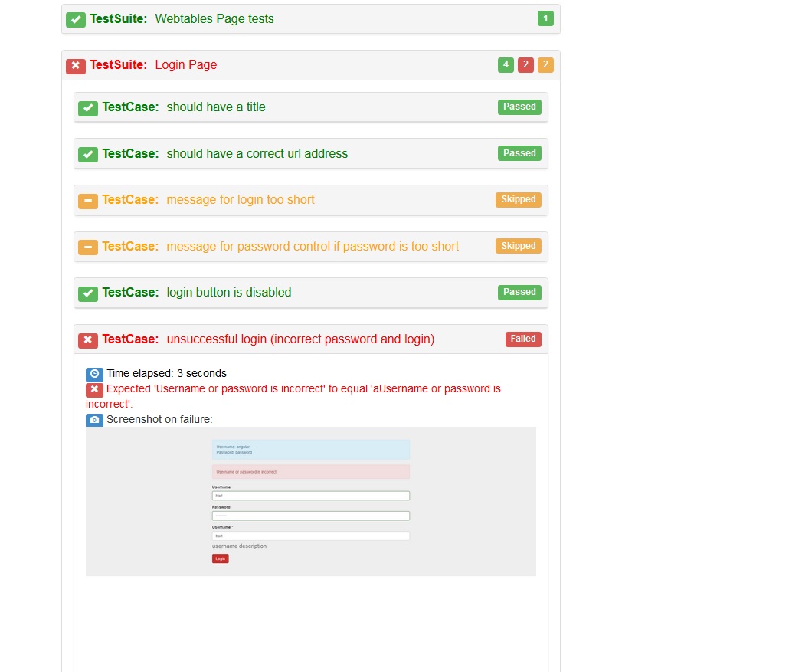The width and height of the screenshot is (802, 672).
Task: Click red X icon beside the expected error message
Action: click(x=94, y=389)
